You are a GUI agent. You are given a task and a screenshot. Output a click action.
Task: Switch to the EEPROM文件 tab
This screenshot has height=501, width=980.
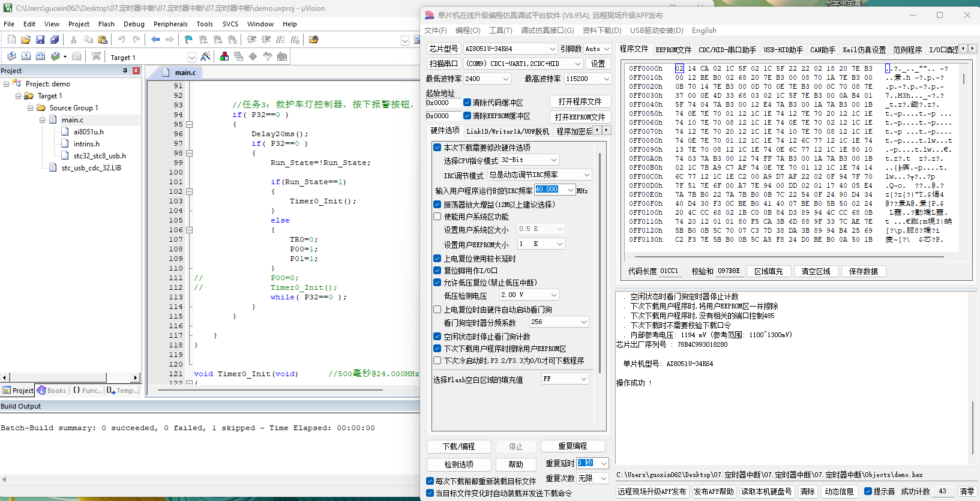coord(673,49)
